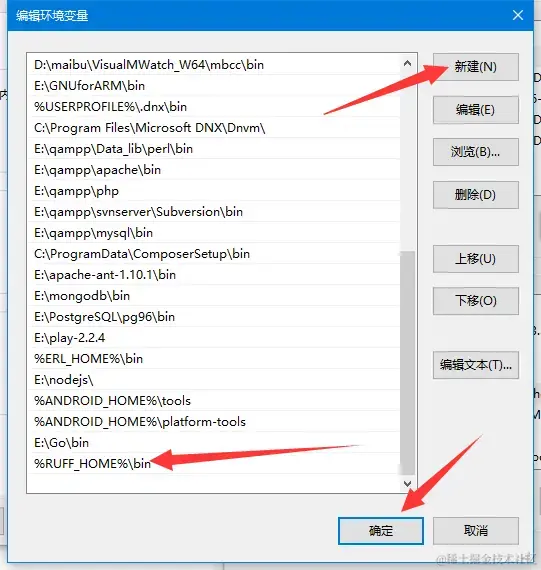Select the E:\apache-ant-1.10.1\bin entry

(x=214, y=275)
